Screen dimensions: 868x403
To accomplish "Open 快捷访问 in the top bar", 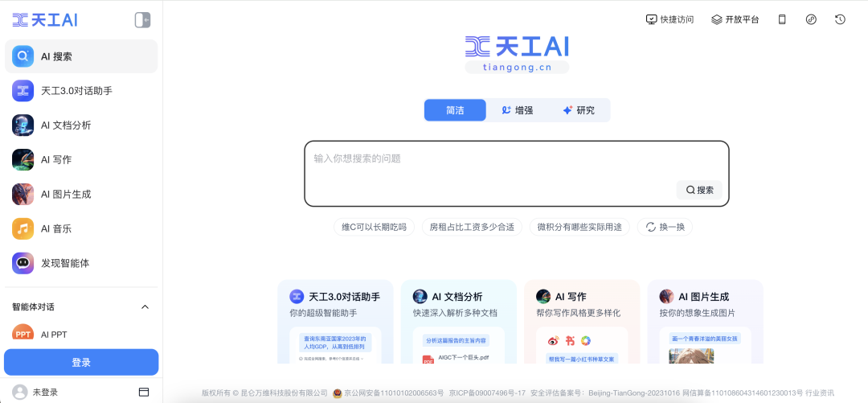I will coord(669,19).
